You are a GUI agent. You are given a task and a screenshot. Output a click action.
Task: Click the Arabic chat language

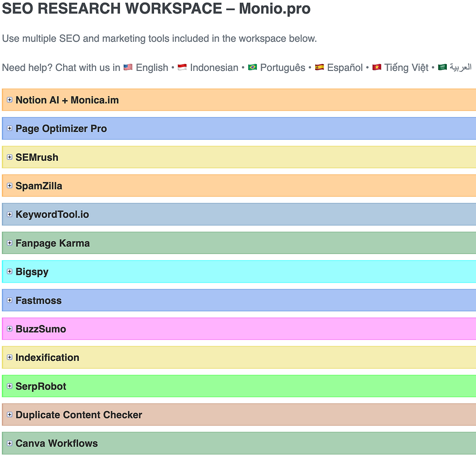coord(460,67)
